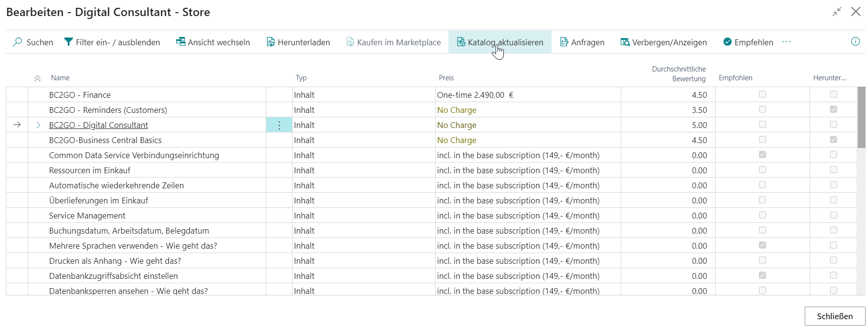Click the Suchen magnifier icon
This screenshot has height=328, width=868.
tap(18, 42)
